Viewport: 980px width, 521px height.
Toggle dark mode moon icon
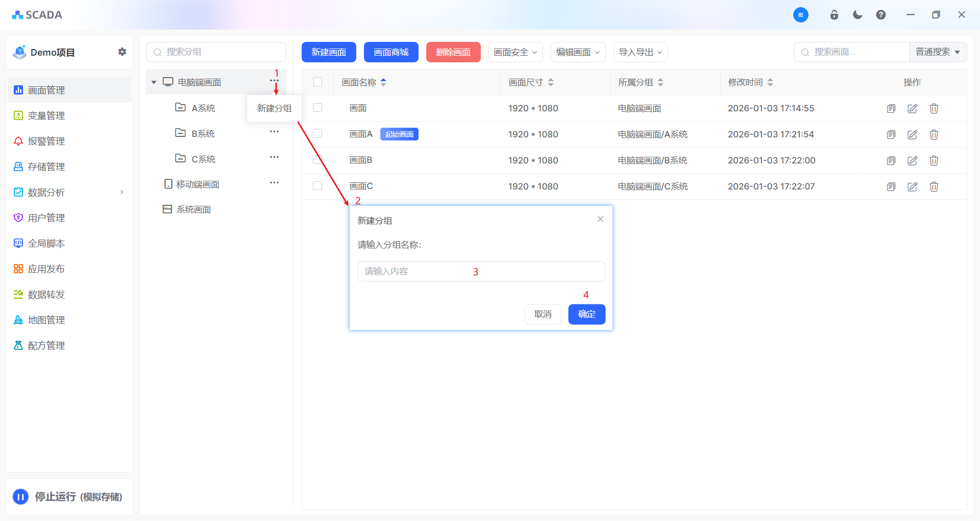coord(857,15)
